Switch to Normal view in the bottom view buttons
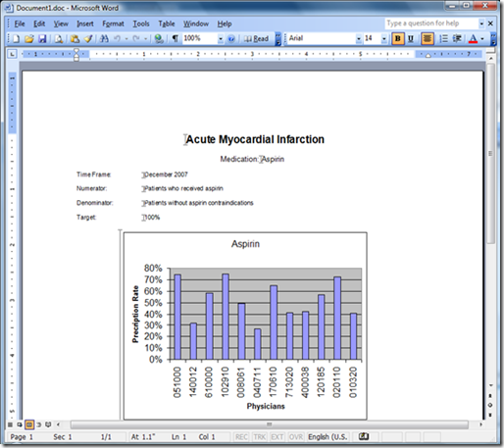The width and height of the screenshot is (504, 448). [10, 424]
